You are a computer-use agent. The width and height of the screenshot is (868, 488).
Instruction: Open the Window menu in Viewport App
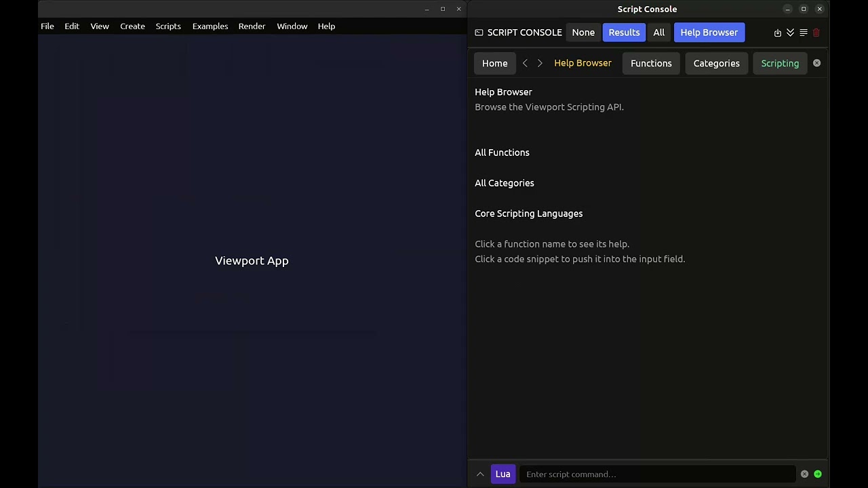(x=292, y=26)
